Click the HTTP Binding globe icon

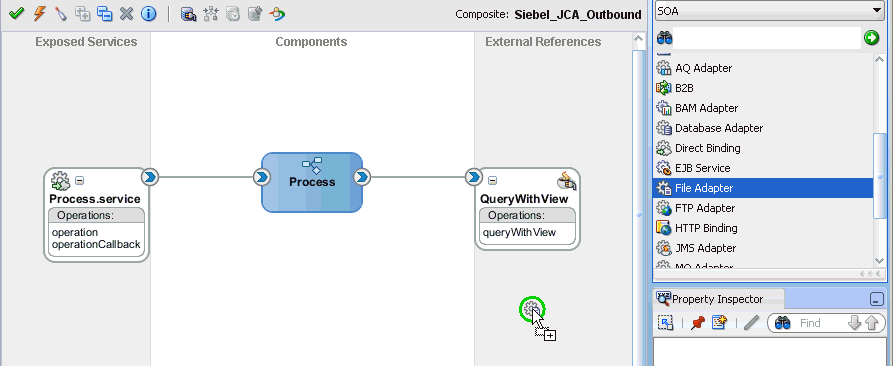664,228
